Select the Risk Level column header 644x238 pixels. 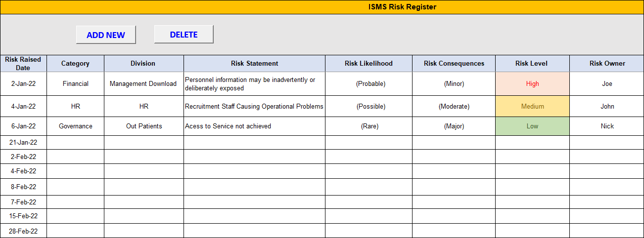(x=532, y=63)
